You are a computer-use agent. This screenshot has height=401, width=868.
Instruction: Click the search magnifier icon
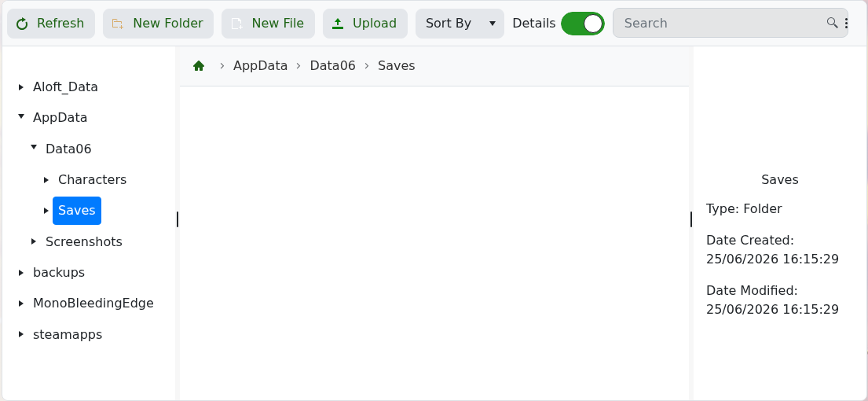[832, 23]
